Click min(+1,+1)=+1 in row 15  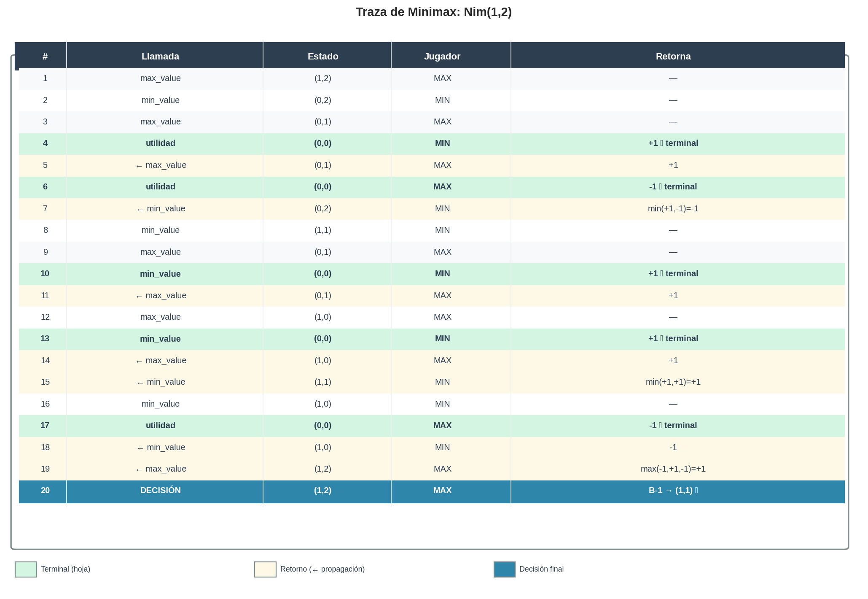pos(673,382)
